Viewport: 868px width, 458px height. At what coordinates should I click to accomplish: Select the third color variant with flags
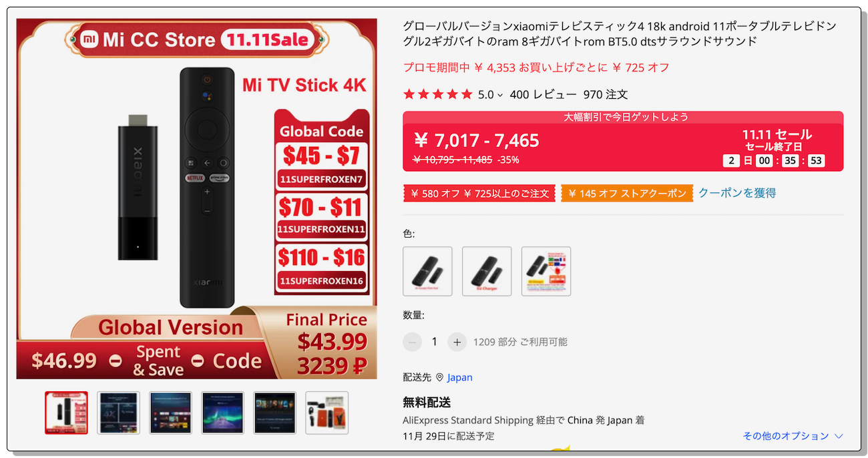(x=546, y=271)
